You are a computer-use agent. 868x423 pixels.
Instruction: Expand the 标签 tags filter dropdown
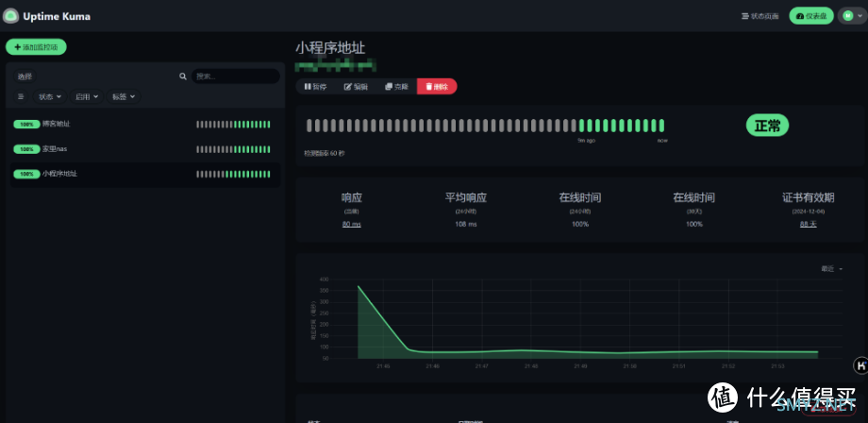pos(124,96)
